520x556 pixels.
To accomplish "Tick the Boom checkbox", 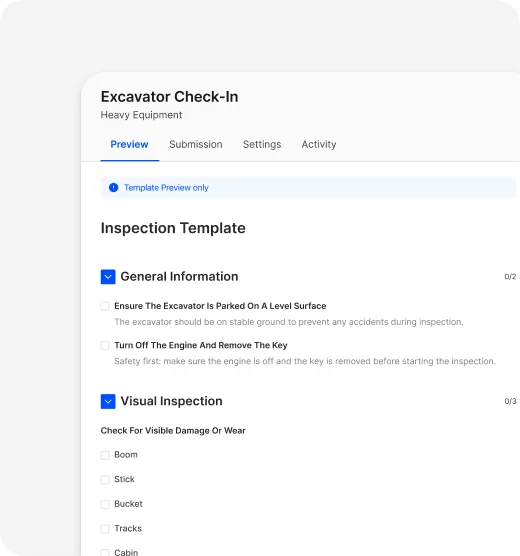I will [x=105, y=455].
